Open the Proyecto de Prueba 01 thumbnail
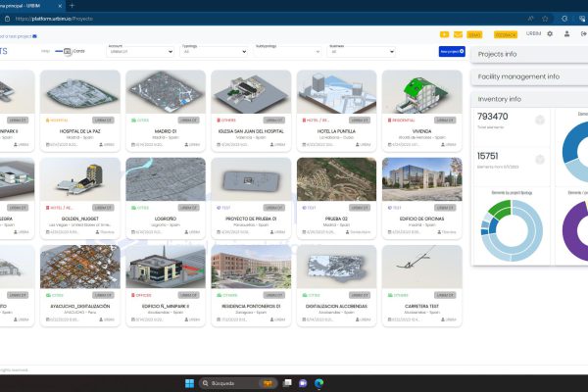This screenshot has width=588, height=392. 251,179
